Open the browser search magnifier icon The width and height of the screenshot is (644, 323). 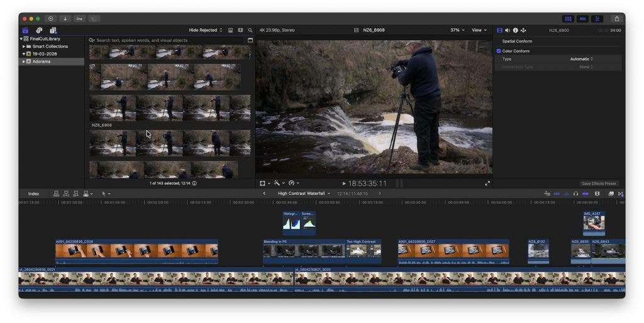click(x=250, y=30)
